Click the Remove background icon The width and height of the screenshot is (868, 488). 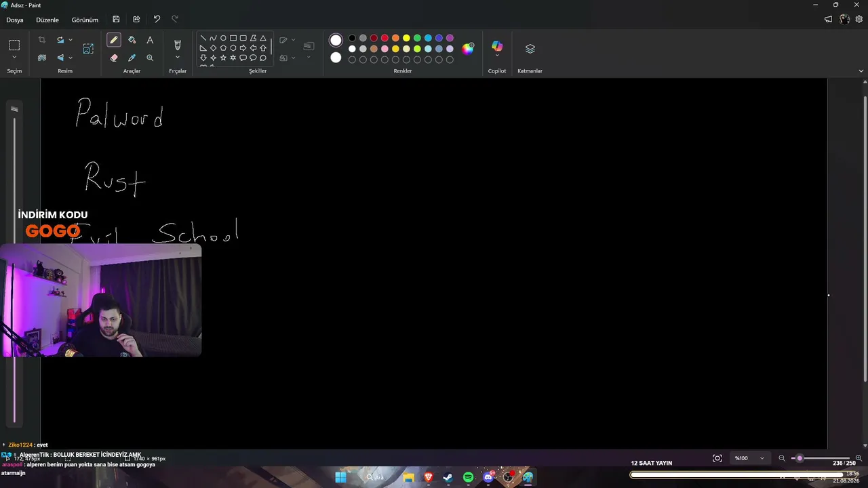coord(42,58)
